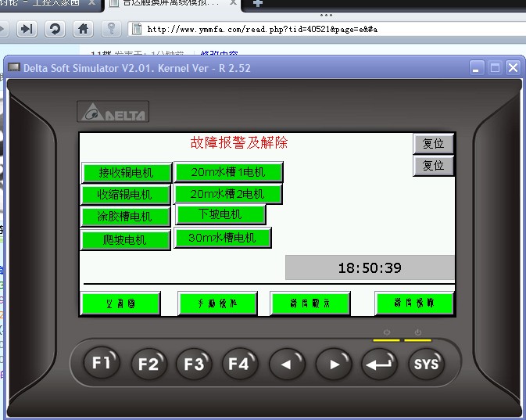526x420 pixels.
Task: Go to the browser home page
Action: 82,29
